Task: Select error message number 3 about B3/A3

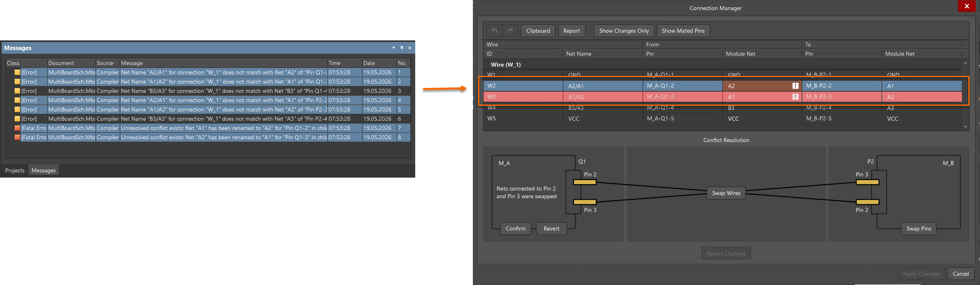Action: [208, 91]
